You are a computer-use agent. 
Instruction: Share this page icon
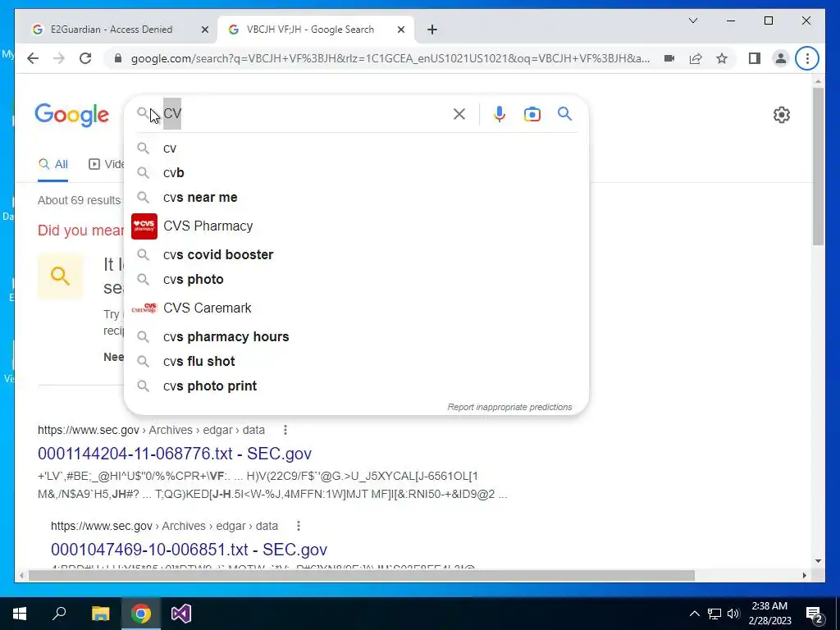coord(696,58)
